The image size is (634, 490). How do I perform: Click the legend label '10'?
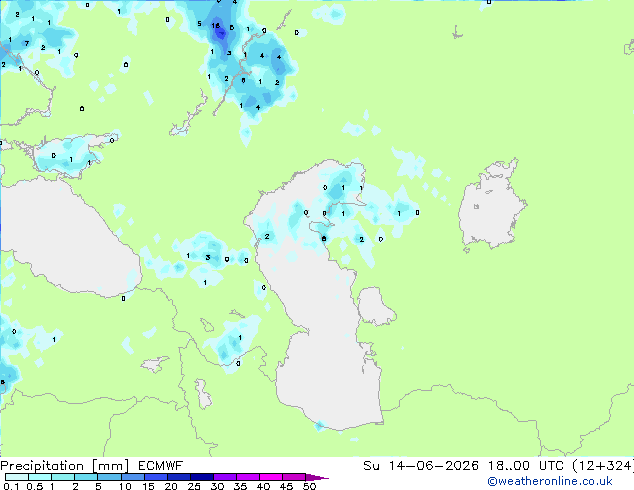[125, 486]
